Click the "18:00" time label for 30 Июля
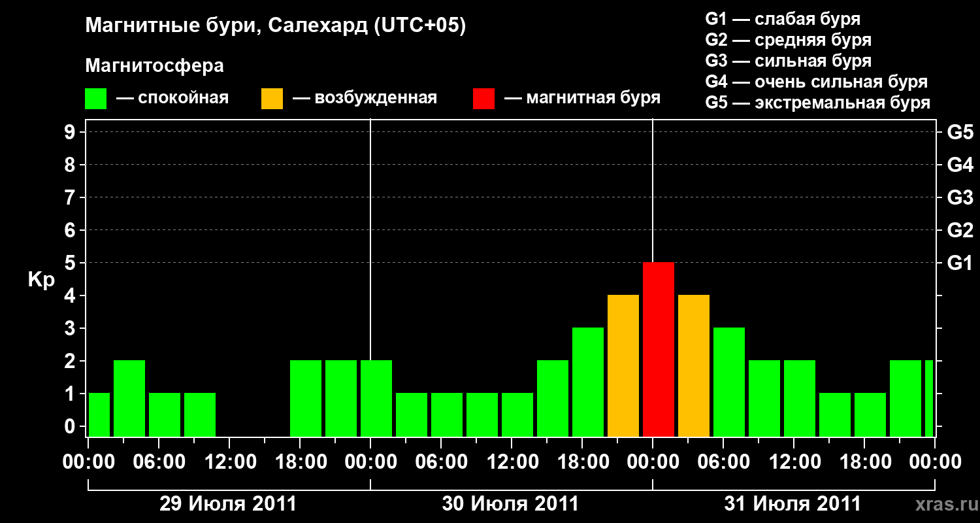Image resolution: width=980 pixels, height=523 pixels. 582,462
